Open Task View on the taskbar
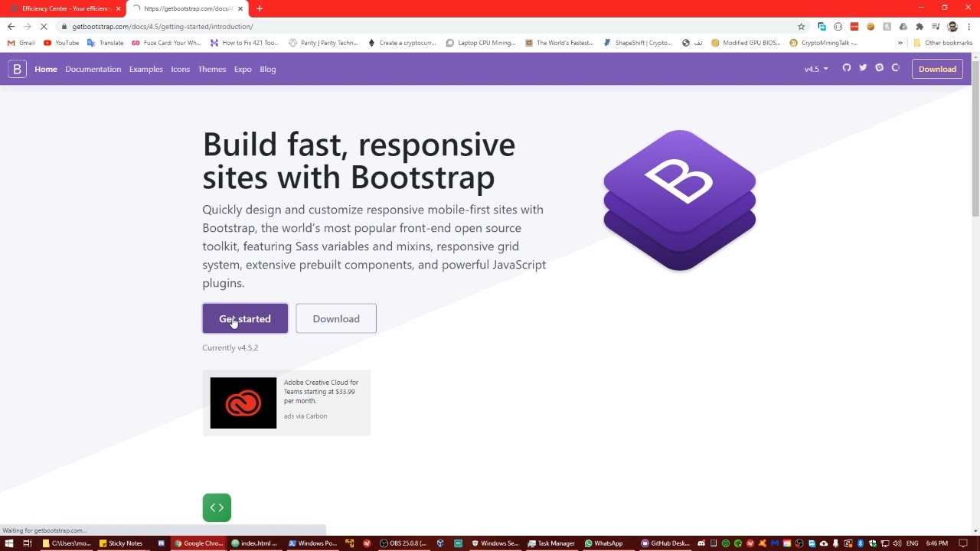This screenshot has height=551, width=980. [x=26, y=543]
